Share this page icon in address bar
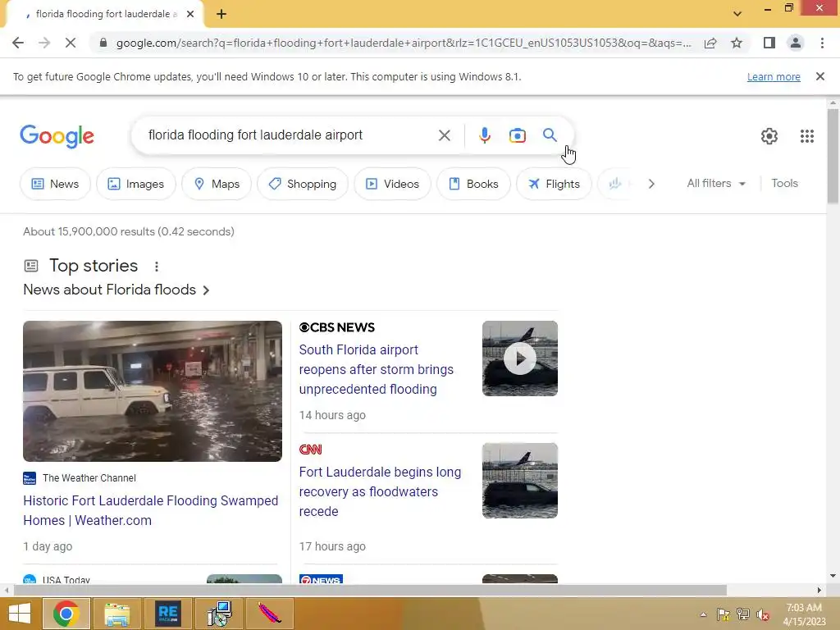The image size is (840, 630). coord(710,43)
